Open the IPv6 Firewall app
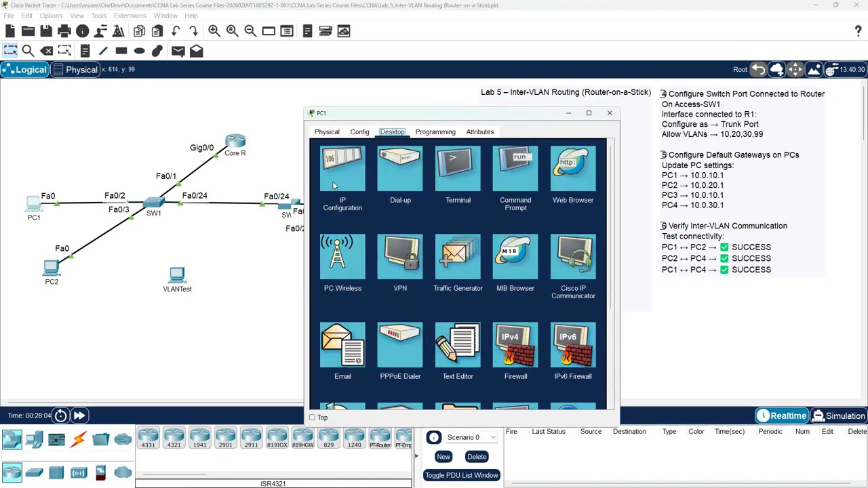 tap(573, 351)
